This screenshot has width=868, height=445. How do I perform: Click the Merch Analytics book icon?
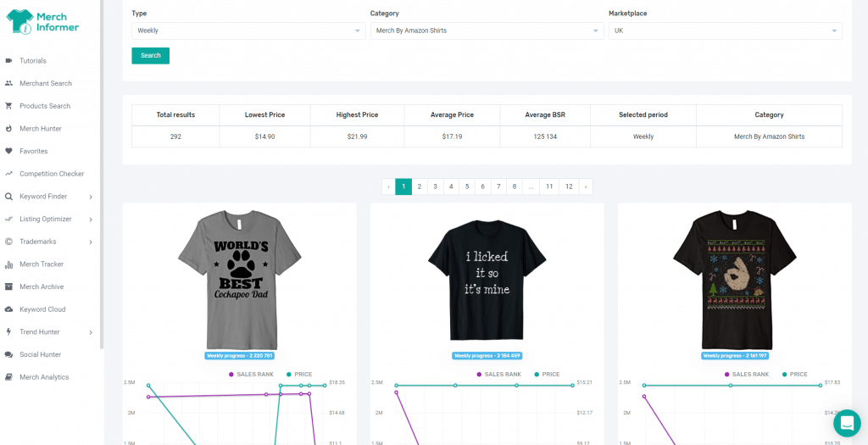point(8,377)
